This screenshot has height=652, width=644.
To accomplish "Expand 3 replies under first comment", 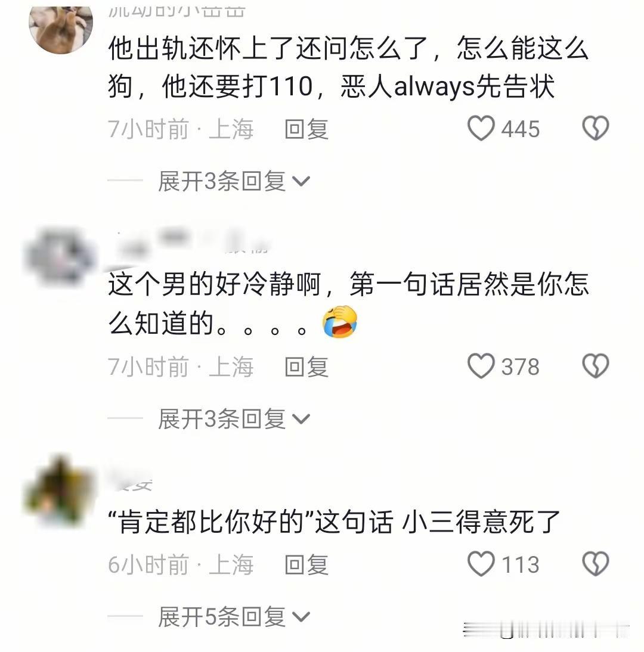I will point(234,181).
